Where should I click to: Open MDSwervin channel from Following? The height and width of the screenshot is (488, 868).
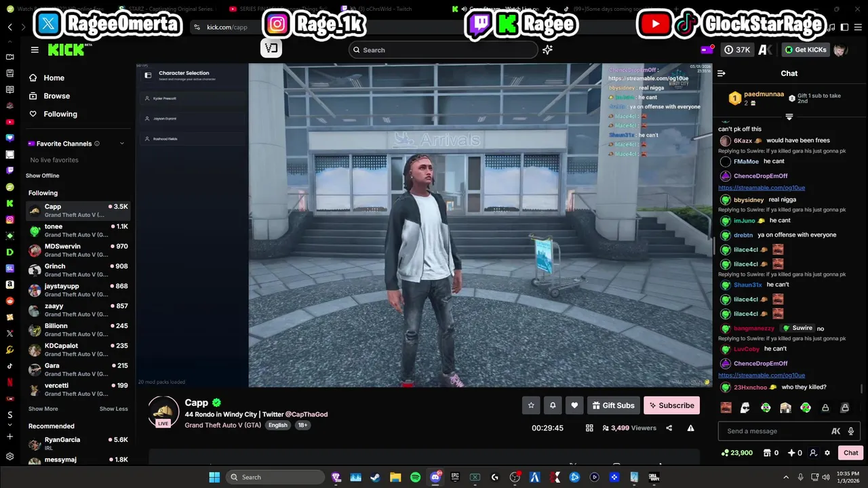77,250
